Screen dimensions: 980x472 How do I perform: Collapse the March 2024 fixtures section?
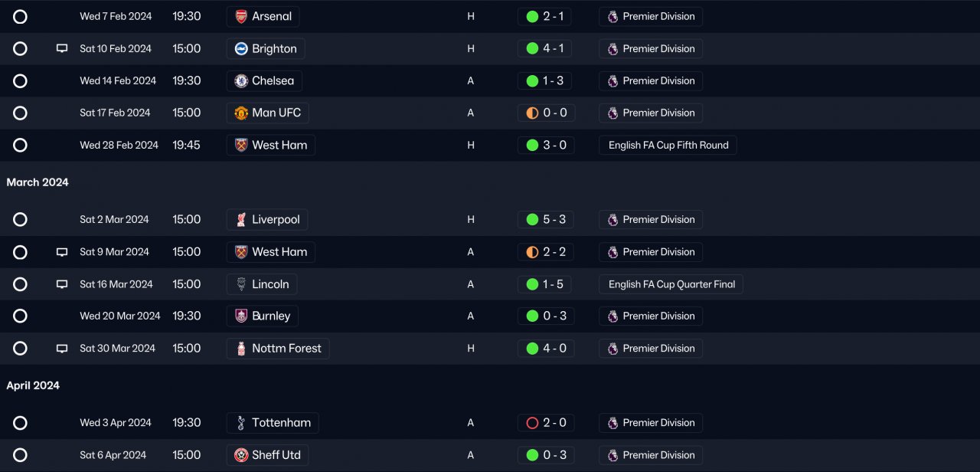38,182
